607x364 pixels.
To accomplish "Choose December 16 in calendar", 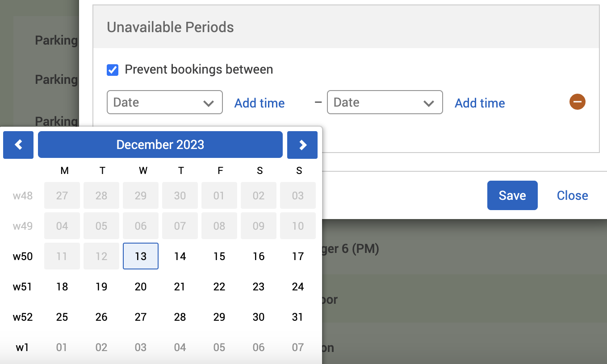I will coord(259,256).
